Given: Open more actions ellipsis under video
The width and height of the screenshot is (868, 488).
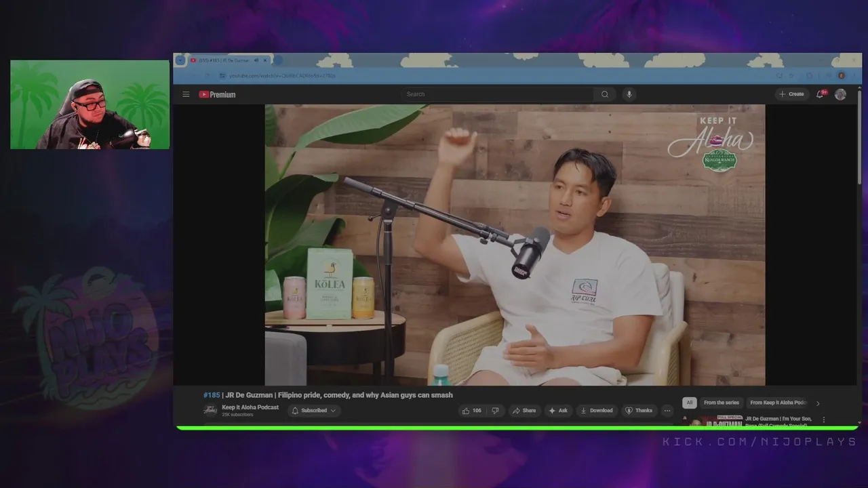Looking at the screenshot, I should tap(667, 410).
